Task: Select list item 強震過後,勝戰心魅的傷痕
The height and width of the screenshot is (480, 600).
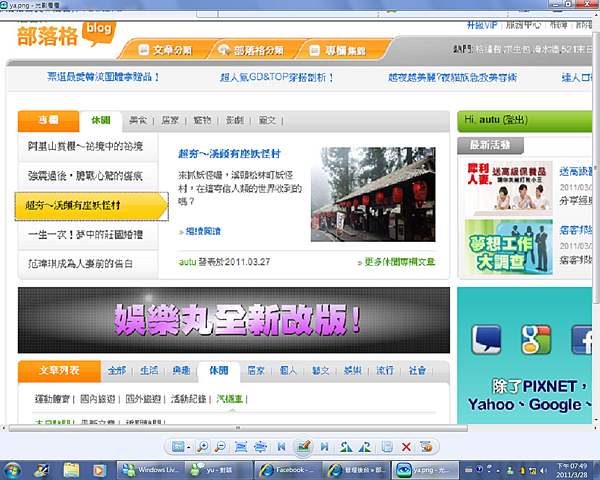Action: (88, 176)
